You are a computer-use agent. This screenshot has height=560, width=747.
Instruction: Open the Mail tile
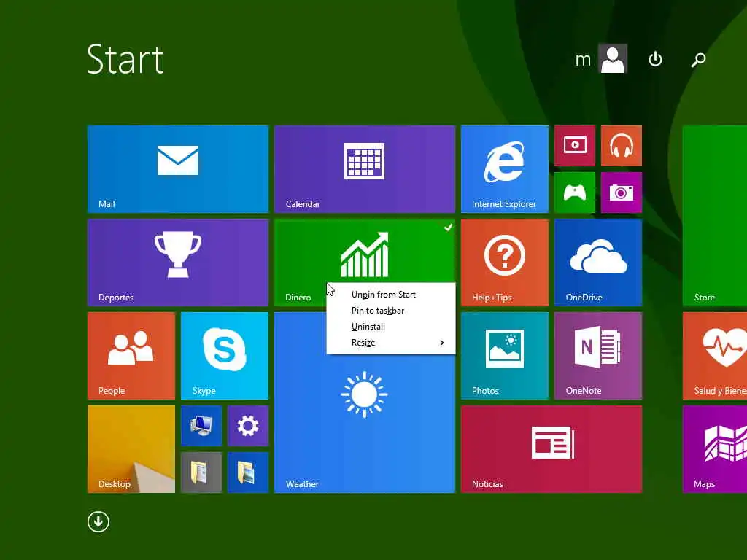[178, 168]
